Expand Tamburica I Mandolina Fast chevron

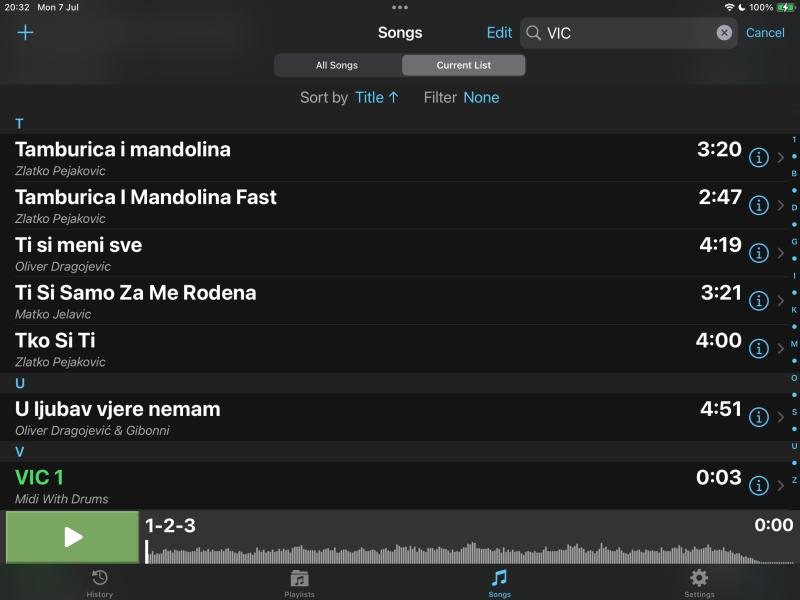[x=781, y=205]
